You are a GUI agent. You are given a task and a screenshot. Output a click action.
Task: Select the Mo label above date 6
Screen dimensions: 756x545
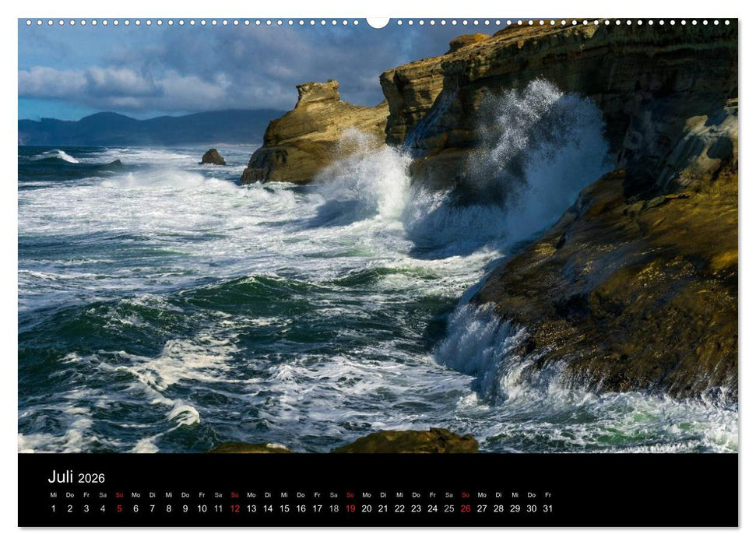[x=135, y=494]
